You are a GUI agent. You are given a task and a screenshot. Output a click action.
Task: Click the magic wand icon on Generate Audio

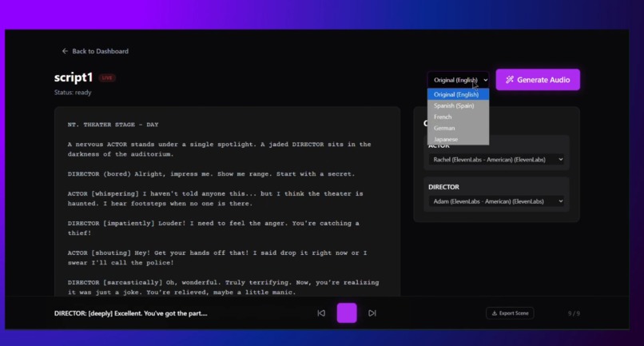coord(509,80)
